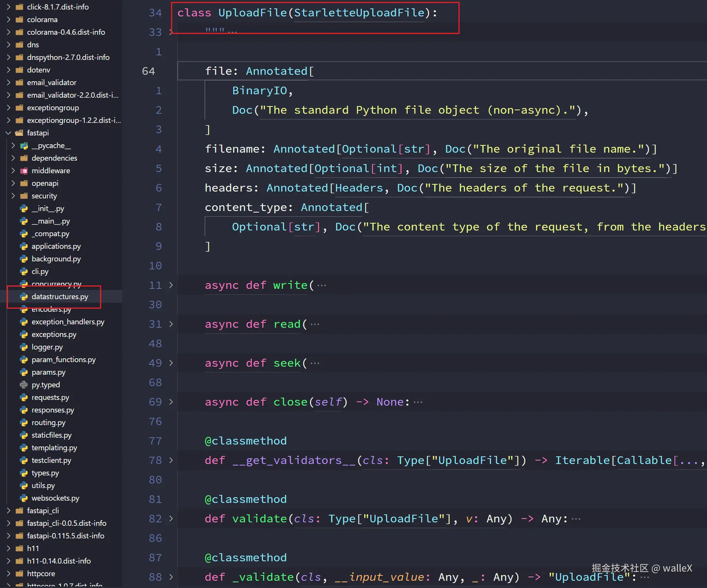The image size is (707, 588).
Task: Click StarletteUploadFile in the class definition
Action: (x=359, y=13)
